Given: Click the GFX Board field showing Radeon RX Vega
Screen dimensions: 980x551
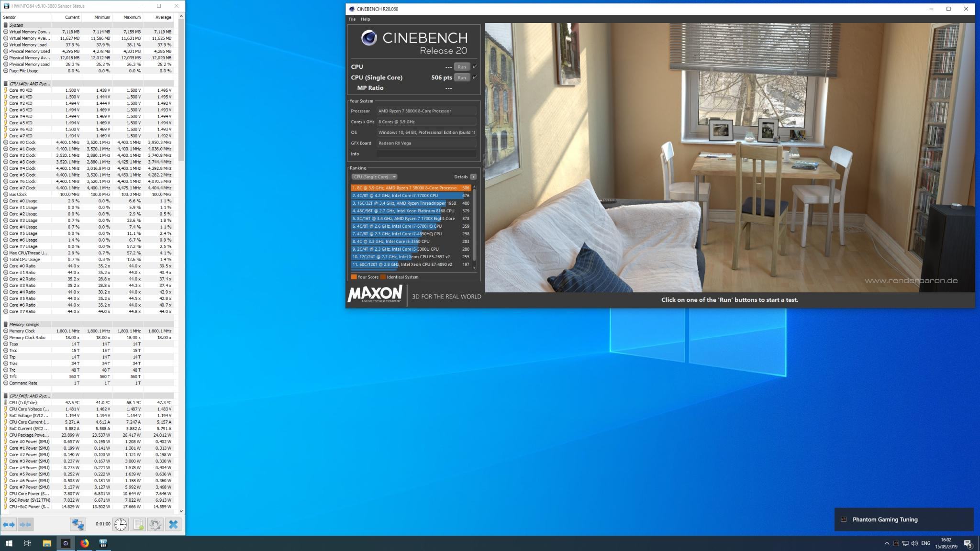Looking at the screenshot, I should pos(426,143).
